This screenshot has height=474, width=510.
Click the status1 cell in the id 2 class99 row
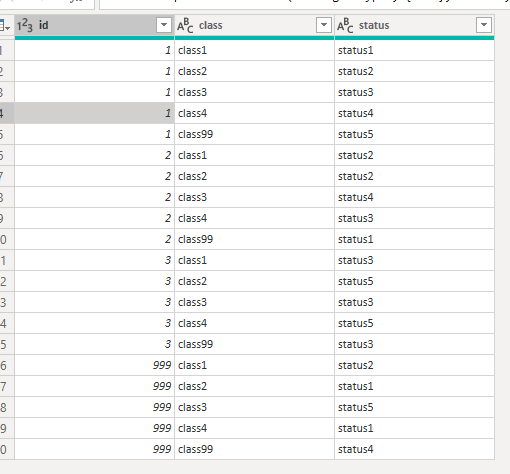(414, 239)
